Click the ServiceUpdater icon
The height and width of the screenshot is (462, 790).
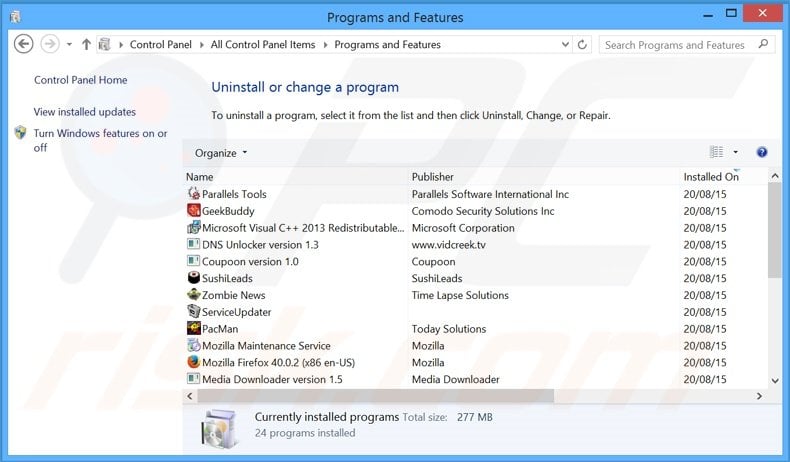tap(193, 311)
